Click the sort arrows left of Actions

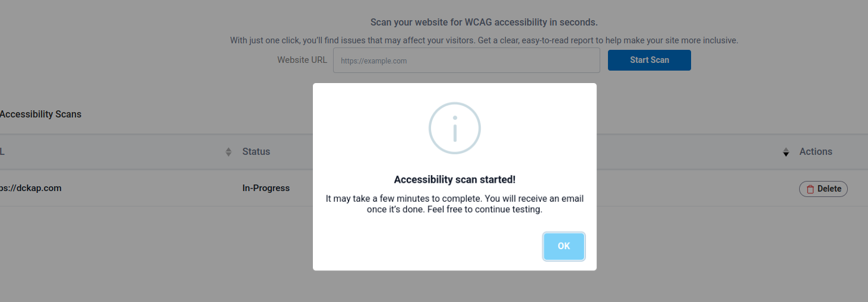[x=786, y=152]
